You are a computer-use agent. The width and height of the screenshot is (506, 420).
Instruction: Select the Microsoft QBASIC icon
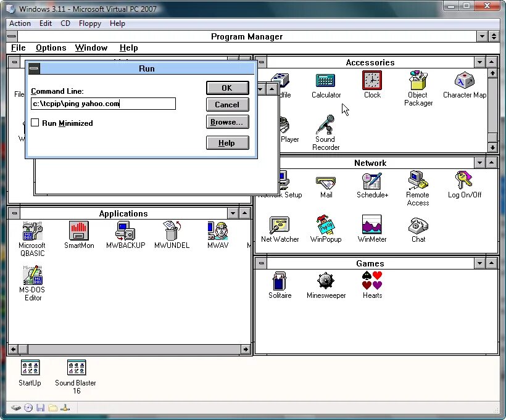[32, 231]
